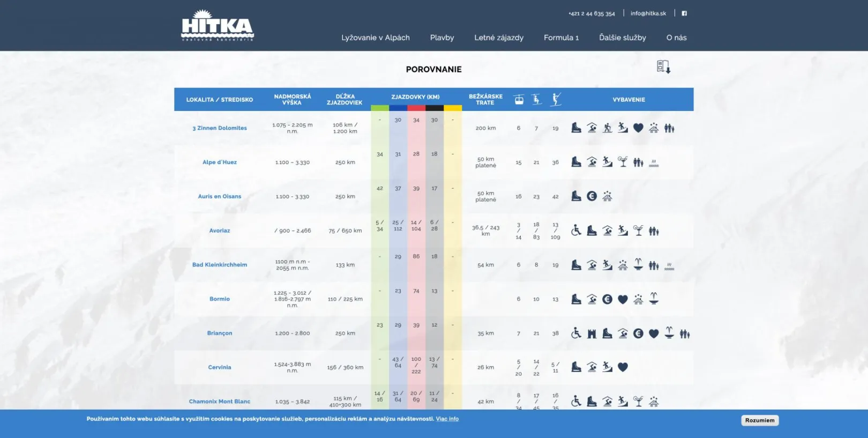Click chalet stars icon in Auris en Oisans row
The image size is (868, 438).
point(607,196)
